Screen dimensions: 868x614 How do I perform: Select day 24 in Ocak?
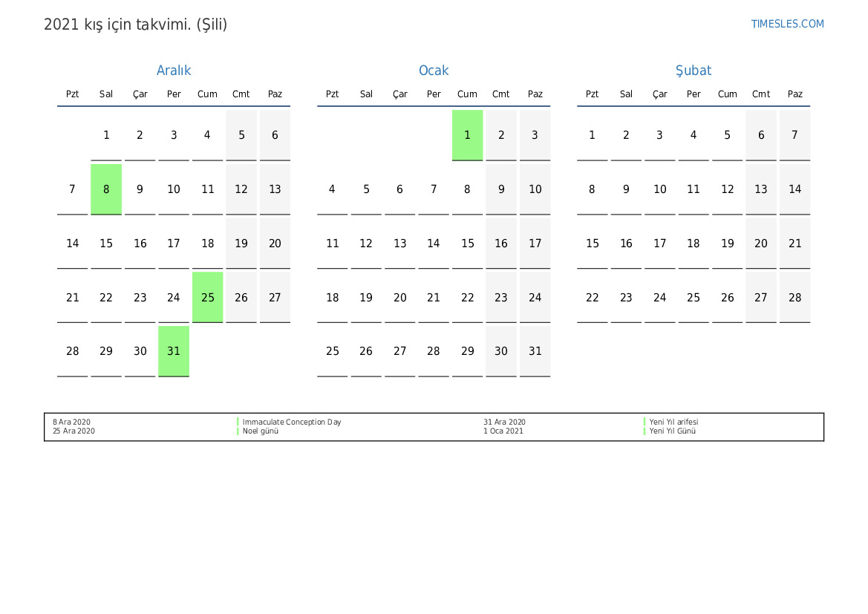535,297
